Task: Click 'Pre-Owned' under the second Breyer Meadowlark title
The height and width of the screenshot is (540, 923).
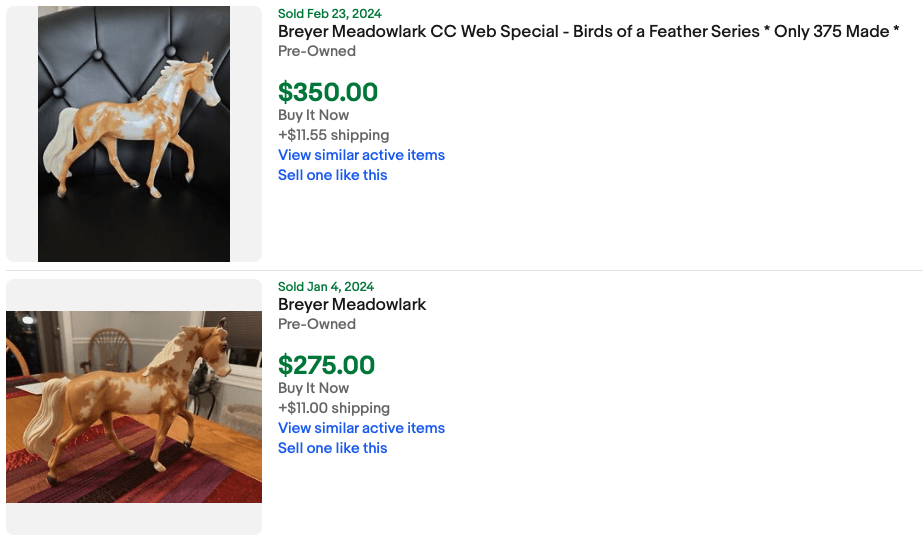Action: pyautogui.click(x=316, y=324)
